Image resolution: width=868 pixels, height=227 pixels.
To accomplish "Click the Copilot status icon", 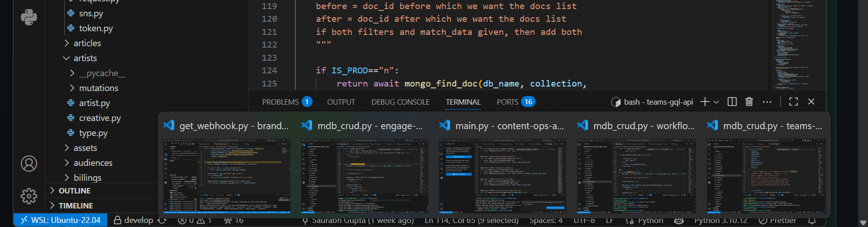I will 678,220.
